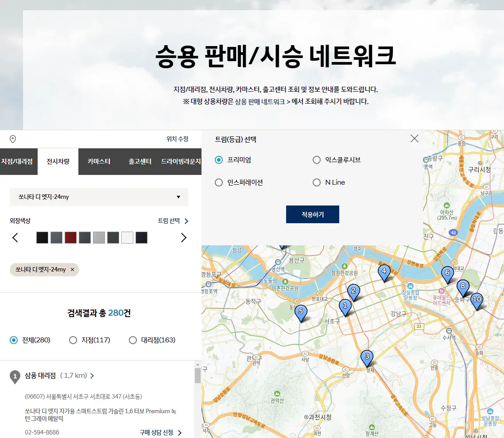
Task: Close the 트림(등급) 선택 panel
Action: (415, 139)
